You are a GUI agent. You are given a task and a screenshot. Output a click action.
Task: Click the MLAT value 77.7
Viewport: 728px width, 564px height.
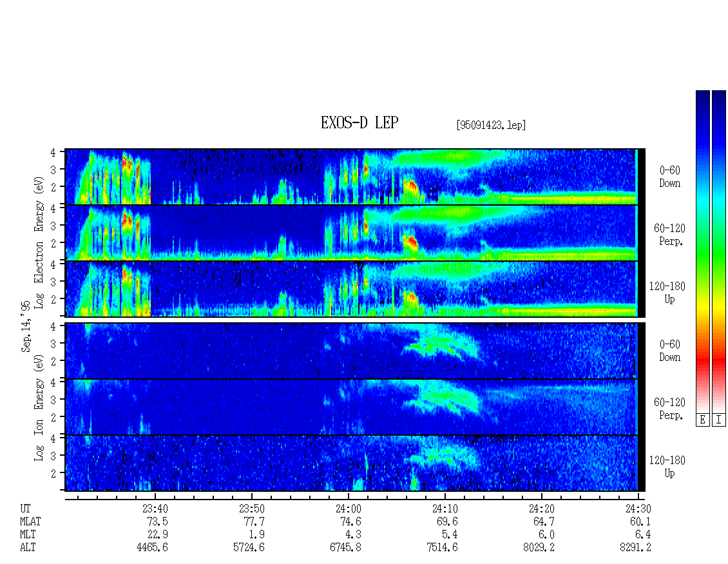pyautogui.click(x=254, y=521)
